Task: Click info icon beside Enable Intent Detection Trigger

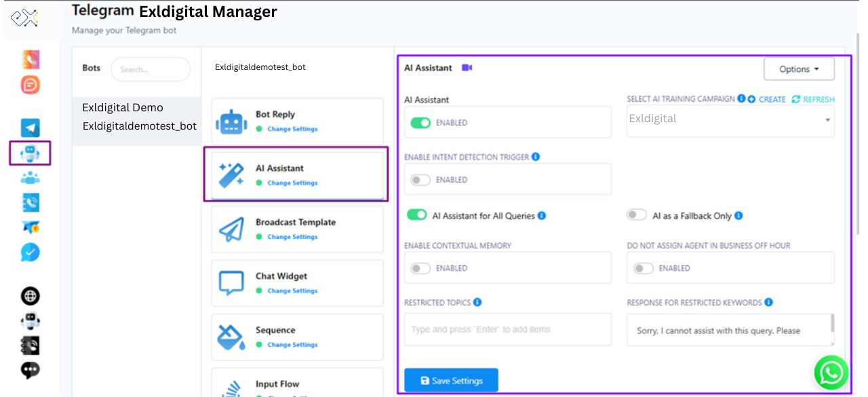Action: [x=536, y=157]
